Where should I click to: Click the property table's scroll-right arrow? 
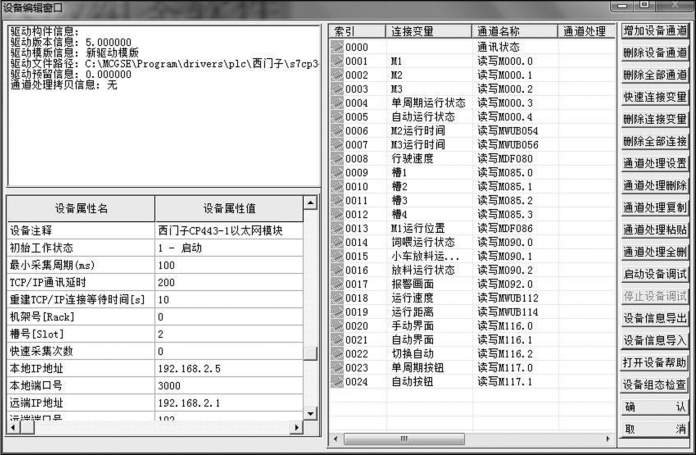[x=297, y=428]
